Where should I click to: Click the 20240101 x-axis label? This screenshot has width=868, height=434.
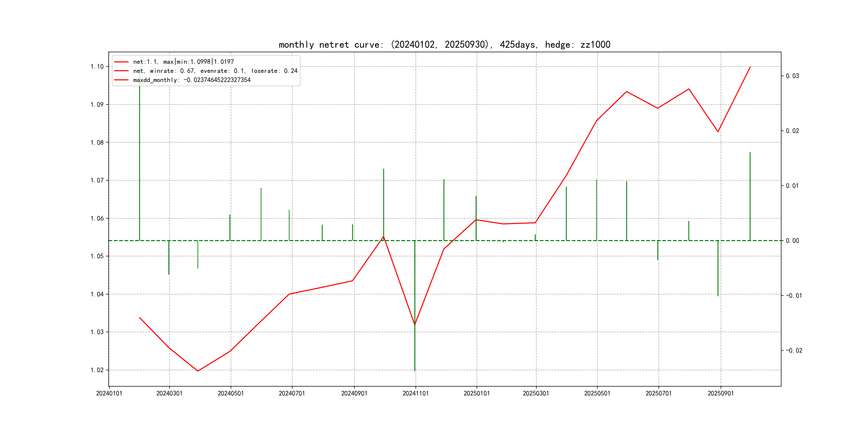109,393
